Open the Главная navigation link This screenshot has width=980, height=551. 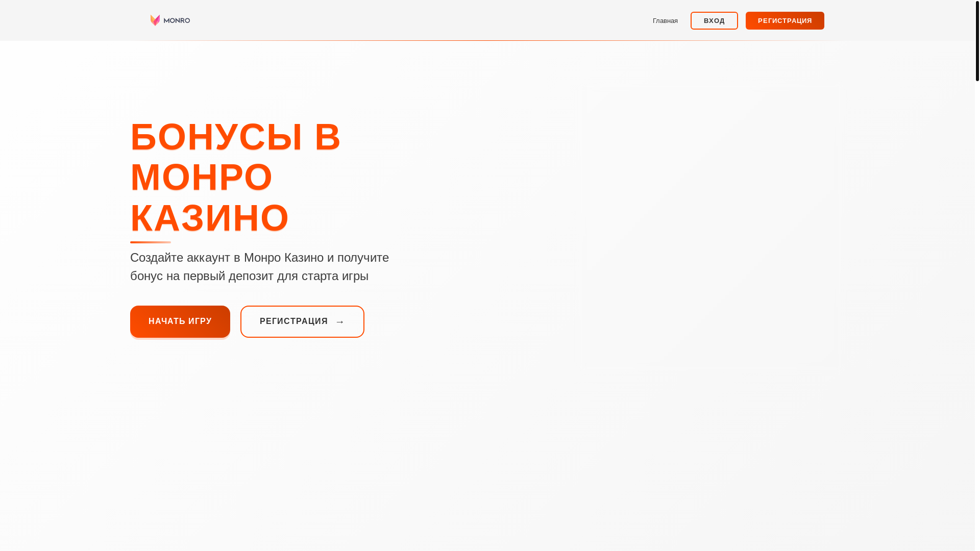point(665,21)
